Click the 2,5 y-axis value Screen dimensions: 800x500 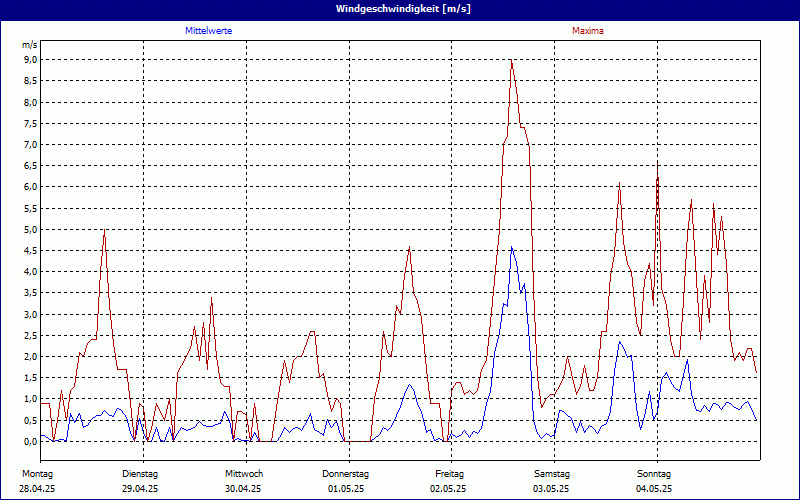(30, 335)
